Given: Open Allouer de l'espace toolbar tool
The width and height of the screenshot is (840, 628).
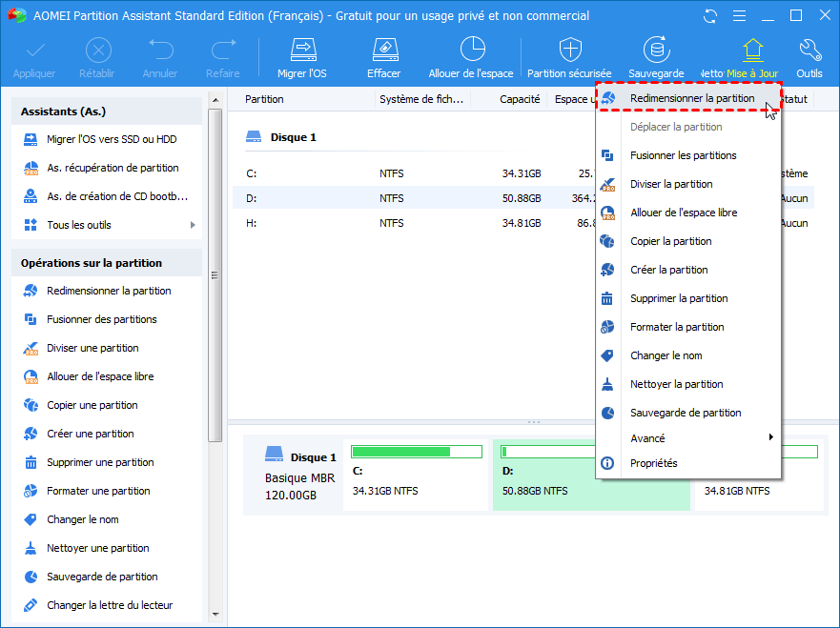Looking at the screenshot, I should point(471,50).
